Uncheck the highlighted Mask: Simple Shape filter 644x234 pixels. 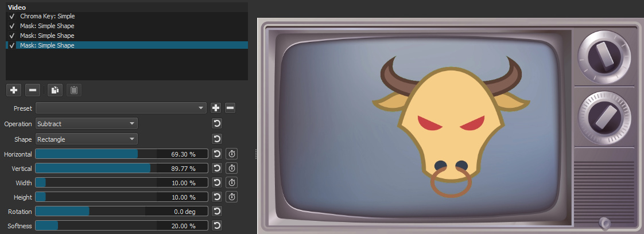(x=12, y=45)
